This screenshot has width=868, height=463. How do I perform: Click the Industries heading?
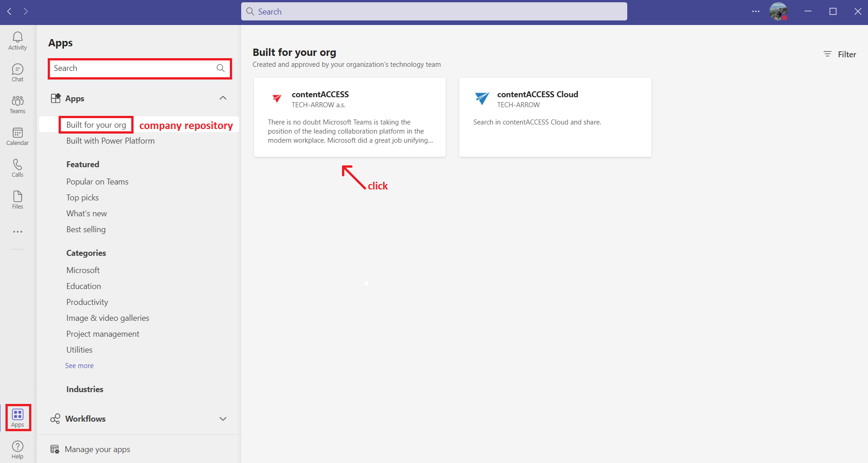(85, 389)
